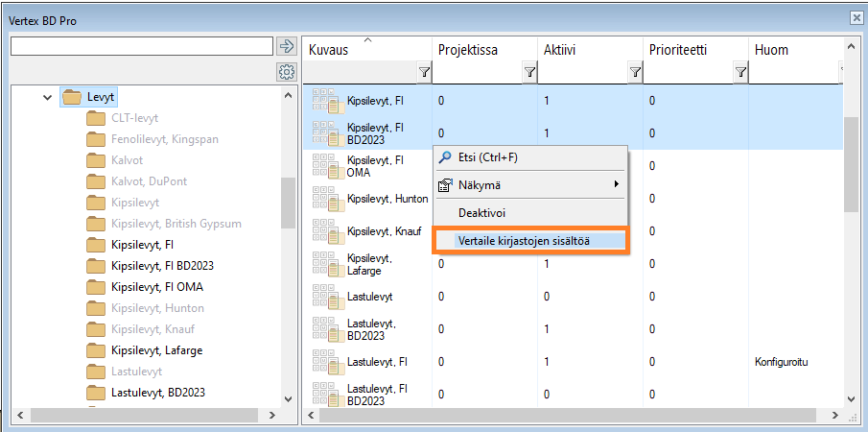Click Deaktivoi in the context menu

click(x=481, y=212)
